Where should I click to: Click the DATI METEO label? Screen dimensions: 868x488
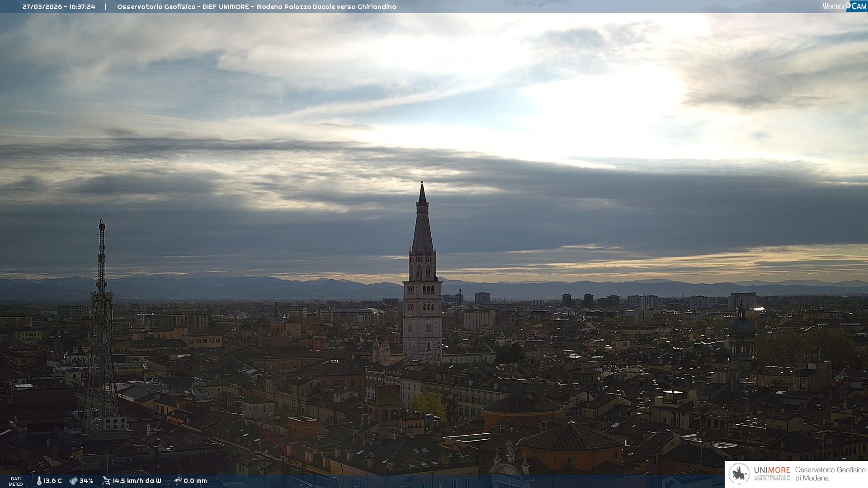16,481
